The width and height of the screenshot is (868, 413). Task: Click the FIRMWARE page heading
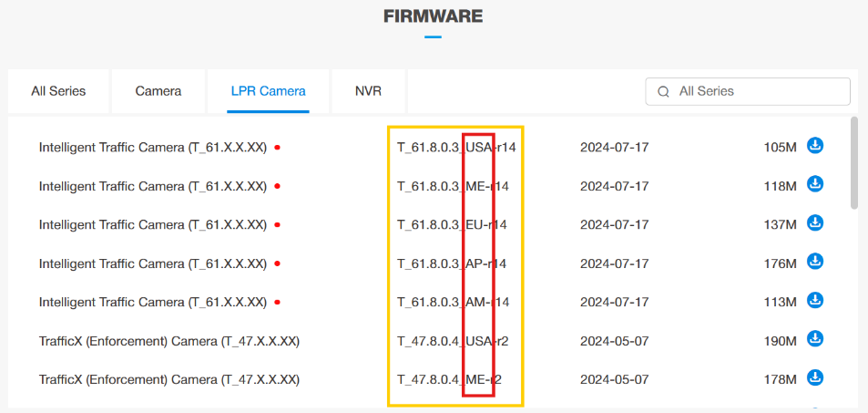[x=433, y=16]
